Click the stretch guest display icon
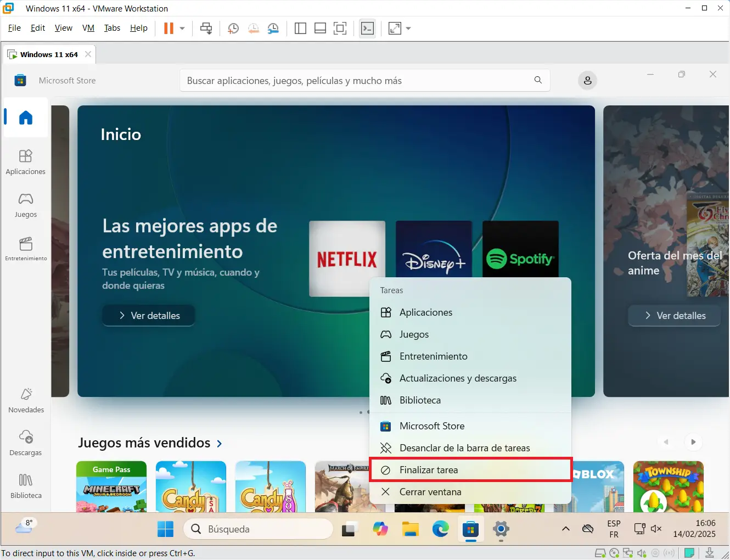The height and width of the screenshot is (560, 730). tap(395, 29)
